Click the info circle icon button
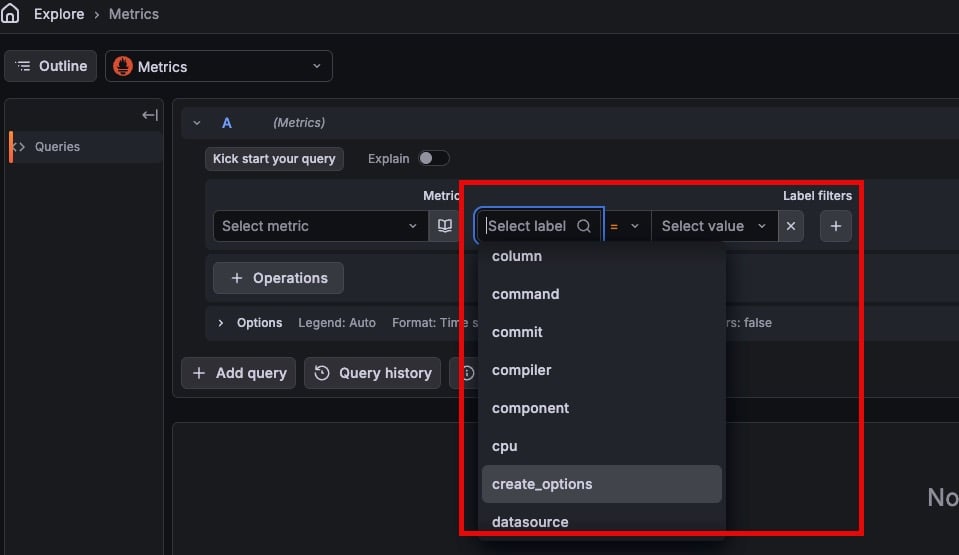959x555 pixels. (467, 373)
